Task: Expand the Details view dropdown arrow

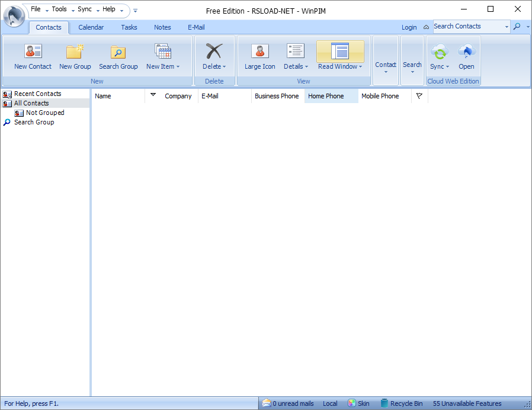Action: (x=306, y=67)
